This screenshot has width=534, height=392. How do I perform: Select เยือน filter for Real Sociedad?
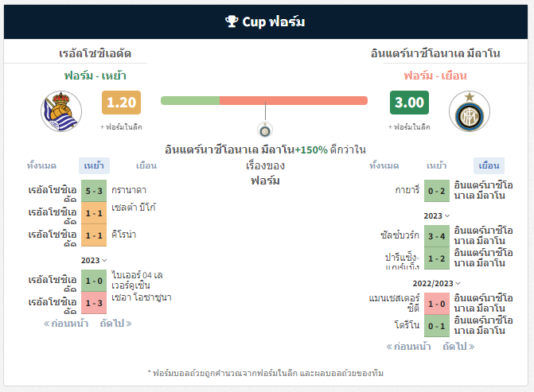point(146,165)
